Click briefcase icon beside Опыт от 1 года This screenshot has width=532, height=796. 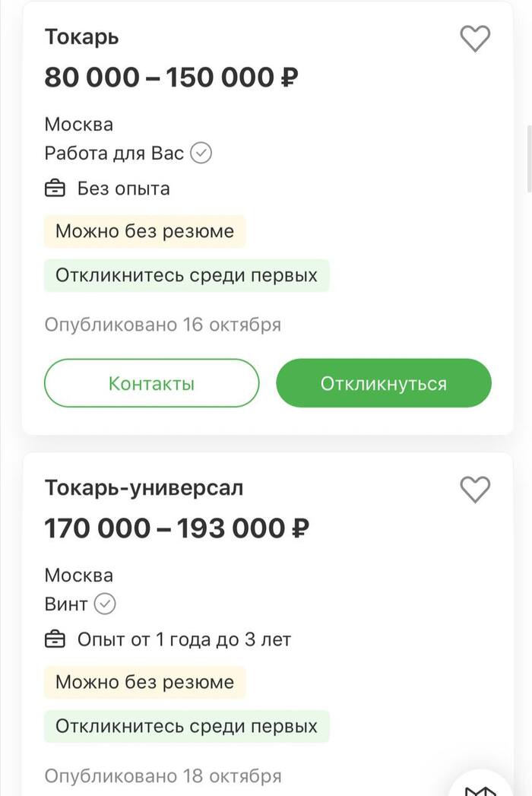(x=55, y=639)
